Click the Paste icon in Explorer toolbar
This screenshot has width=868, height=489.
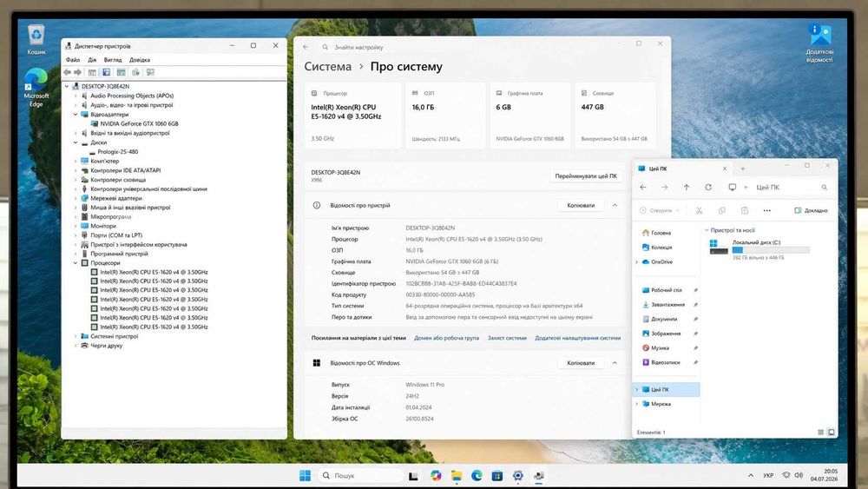(745, 210)
